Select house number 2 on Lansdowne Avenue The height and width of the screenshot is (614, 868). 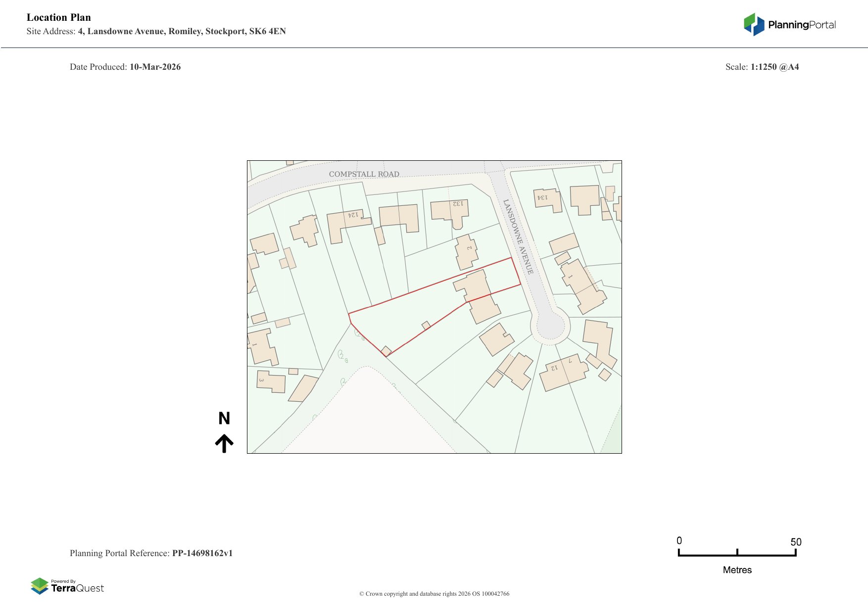tap(466, 252)
